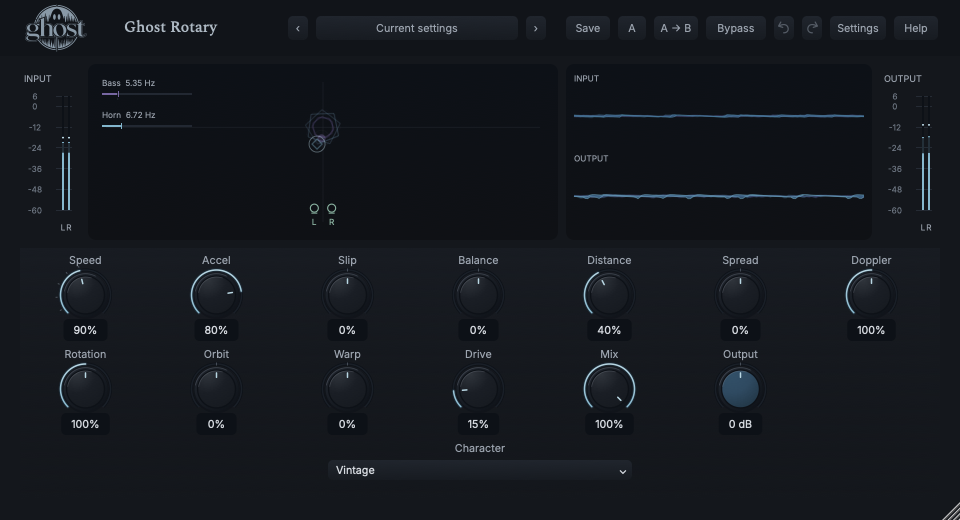The height and width of the screenshot is (520, 960).
Task: Grab the resize handle in window corner
Action: point(951,511)
